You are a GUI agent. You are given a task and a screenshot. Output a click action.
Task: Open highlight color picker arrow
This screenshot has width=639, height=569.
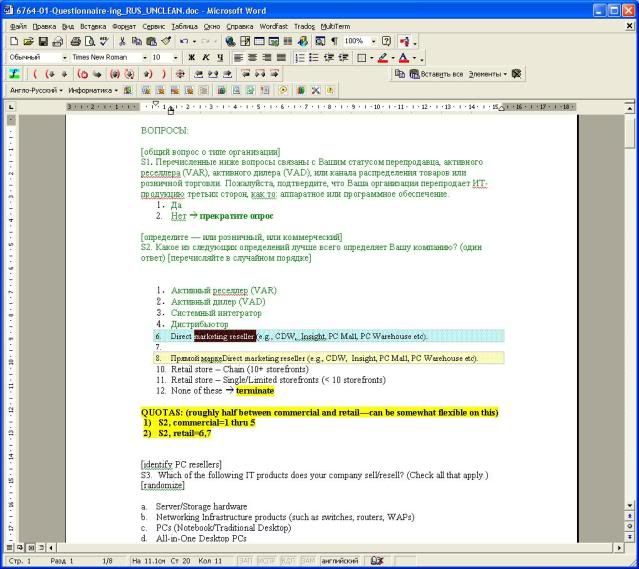(393, 58)
